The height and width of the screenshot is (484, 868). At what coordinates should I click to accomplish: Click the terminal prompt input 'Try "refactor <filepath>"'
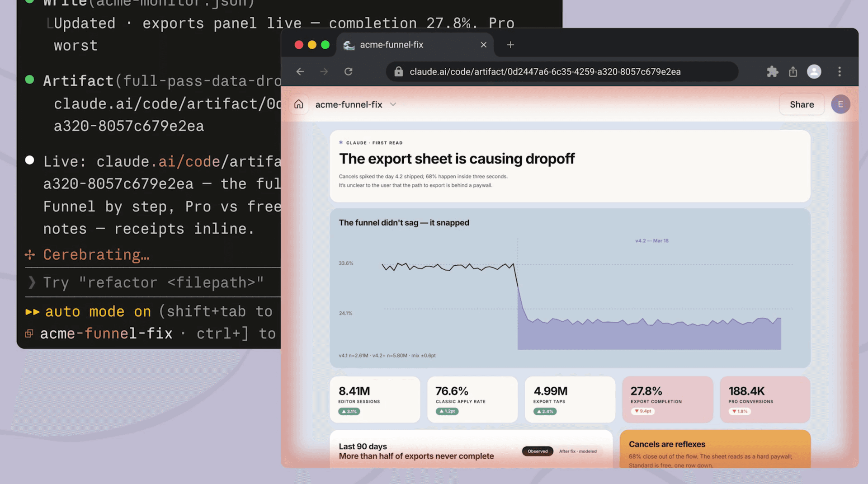[153, 282]
